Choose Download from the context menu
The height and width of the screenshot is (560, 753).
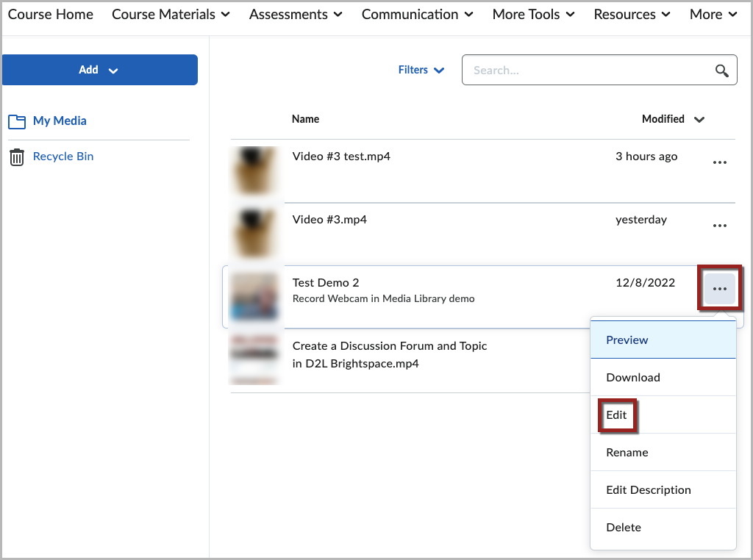point(663,377)
